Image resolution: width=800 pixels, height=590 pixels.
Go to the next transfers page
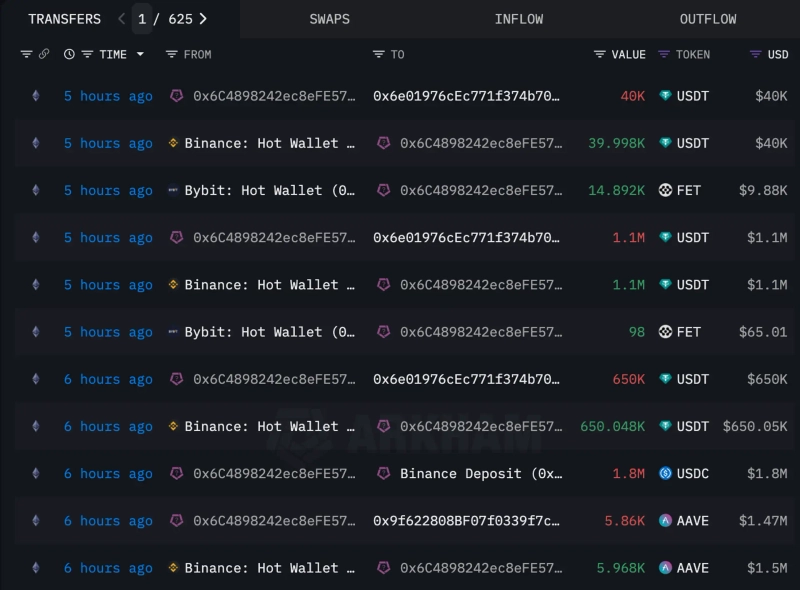pos(204,19)
